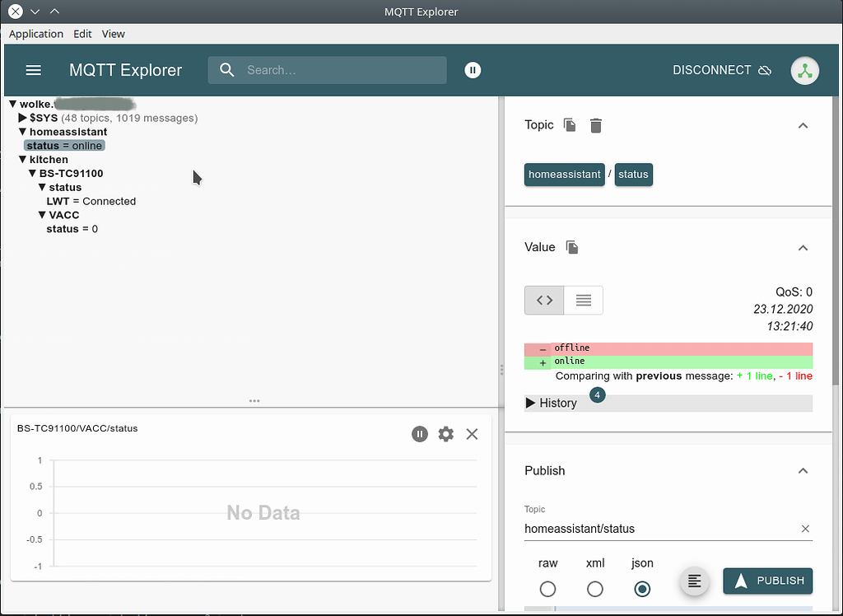Select the json payload format
The image size is (843, 616).
click(642, 589)
